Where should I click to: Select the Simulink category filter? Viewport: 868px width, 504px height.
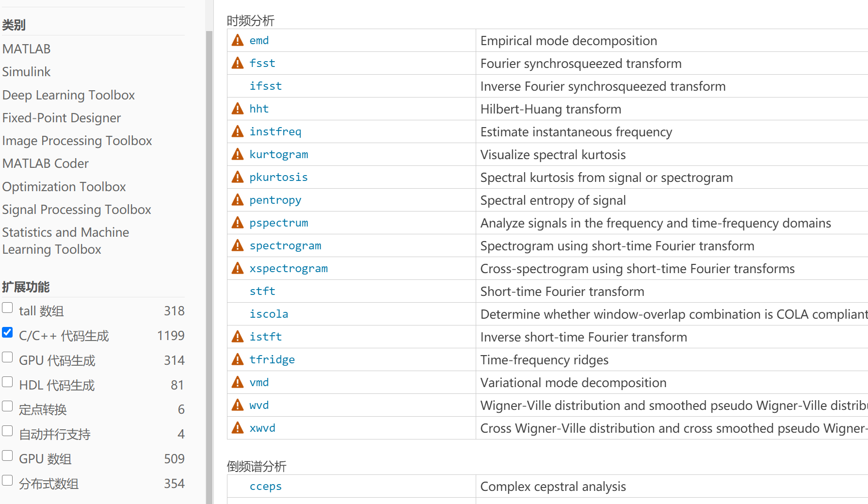click(x=26, y=72)
